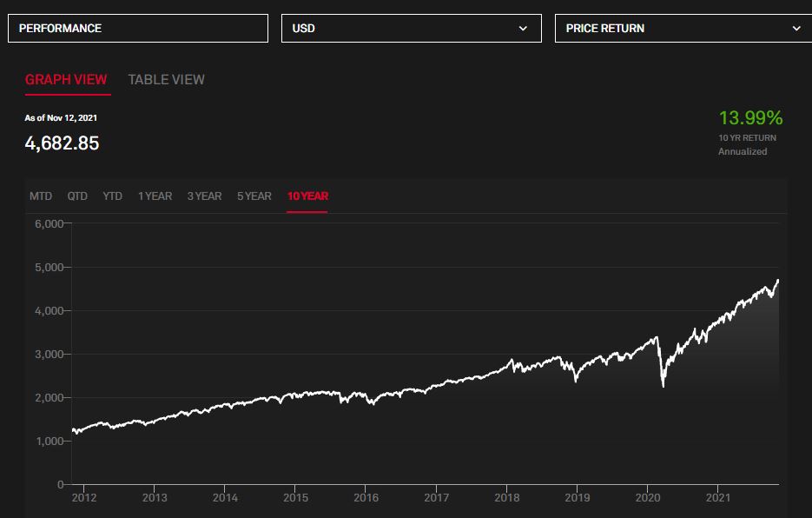Click the chevron arrow in Price Return box
The image size is (812, 518).
(x=796, y=28)
